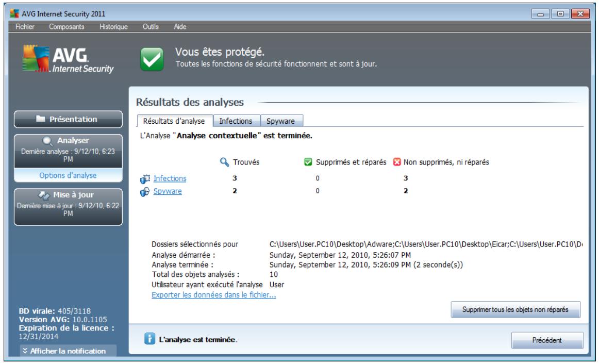
Task: Click the shield icon beside Infections link
Action: pyautogui.click(x=145, y=179)
